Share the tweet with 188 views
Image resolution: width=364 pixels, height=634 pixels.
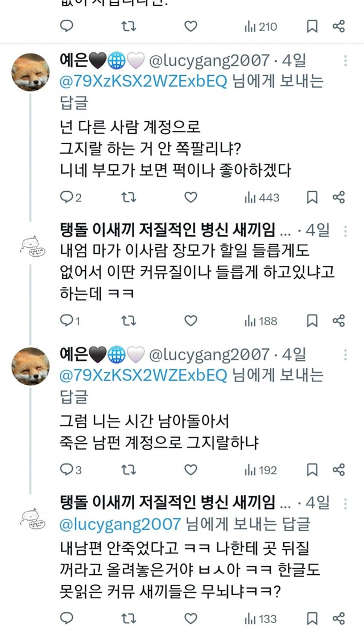pos(338,321)
